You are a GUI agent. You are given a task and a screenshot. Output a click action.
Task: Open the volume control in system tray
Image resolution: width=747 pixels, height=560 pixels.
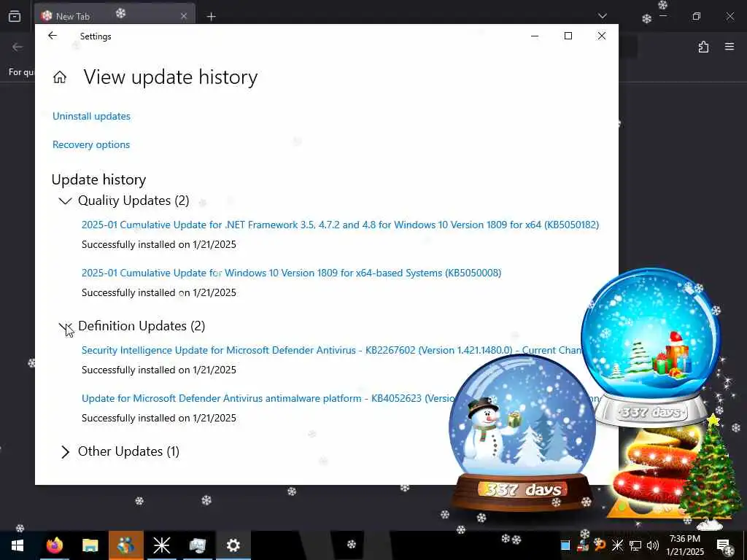click(653, 545)
